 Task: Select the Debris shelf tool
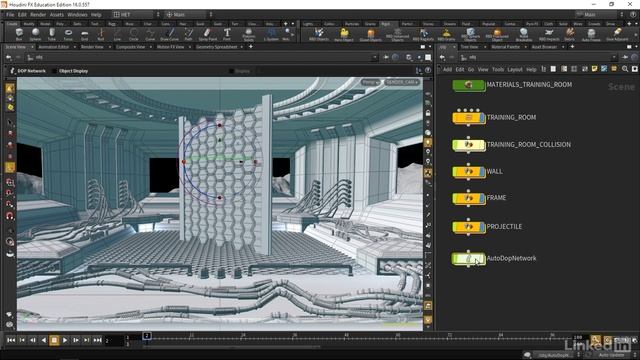point(569,34)
